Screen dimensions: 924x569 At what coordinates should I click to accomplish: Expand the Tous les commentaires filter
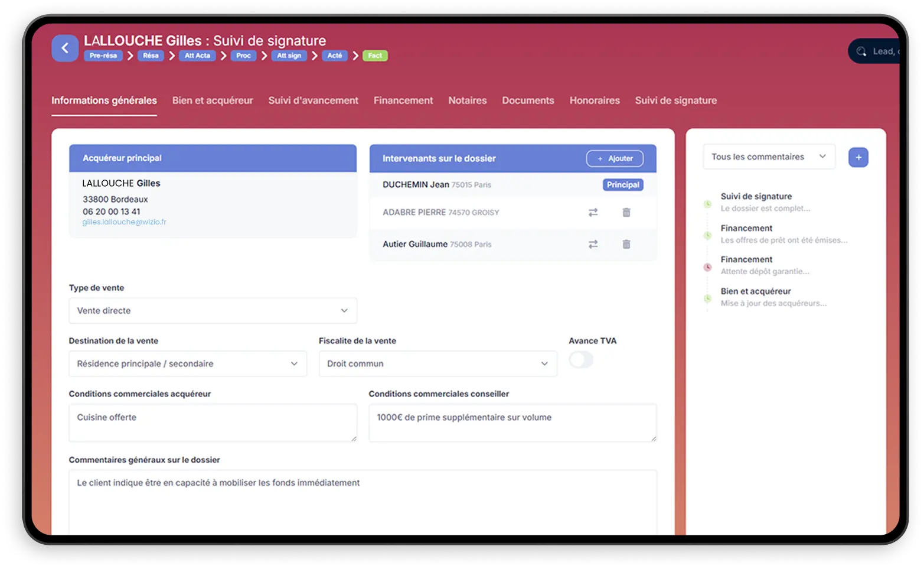point(769,157)
